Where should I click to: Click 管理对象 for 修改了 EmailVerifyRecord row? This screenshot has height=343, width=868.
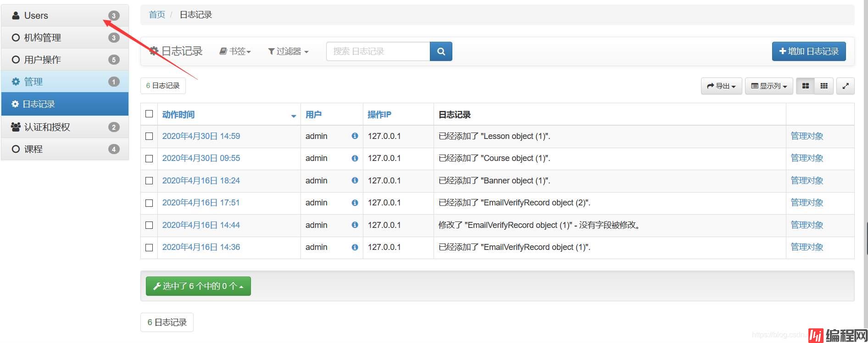tap(807, 225)
